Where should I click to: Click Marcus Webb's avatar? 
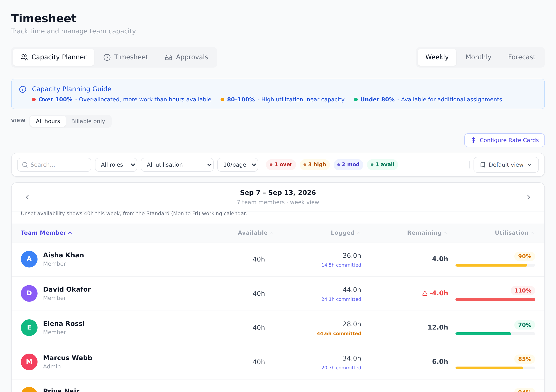point(29,362)
